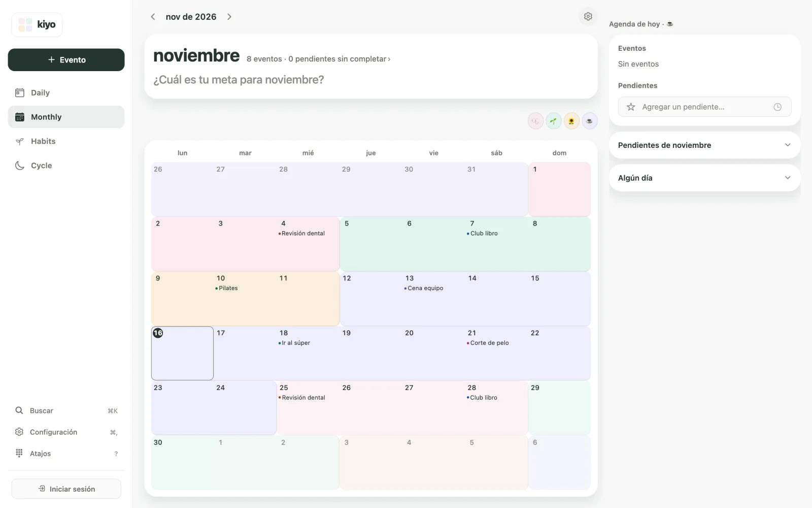Select today's date 16 cell
This screenshot has height=508, width=812.
(182, 353)
